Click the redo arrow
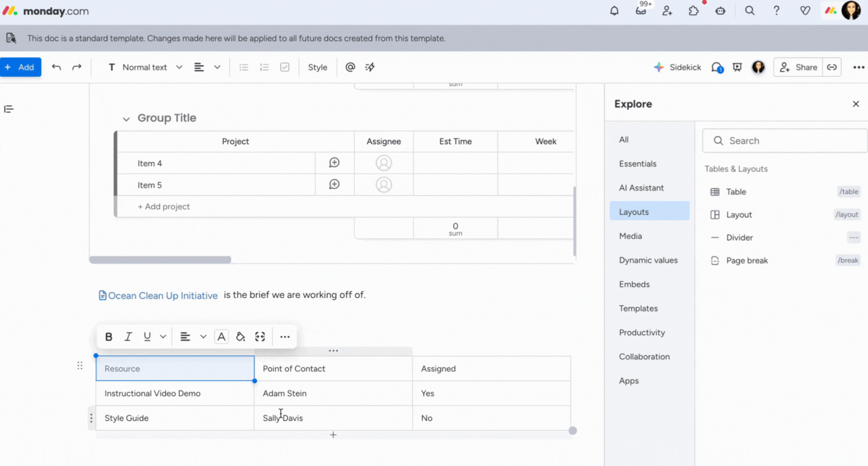Image resolution: width=868 pixels, height=466 pixels. [x=77, y=67]
